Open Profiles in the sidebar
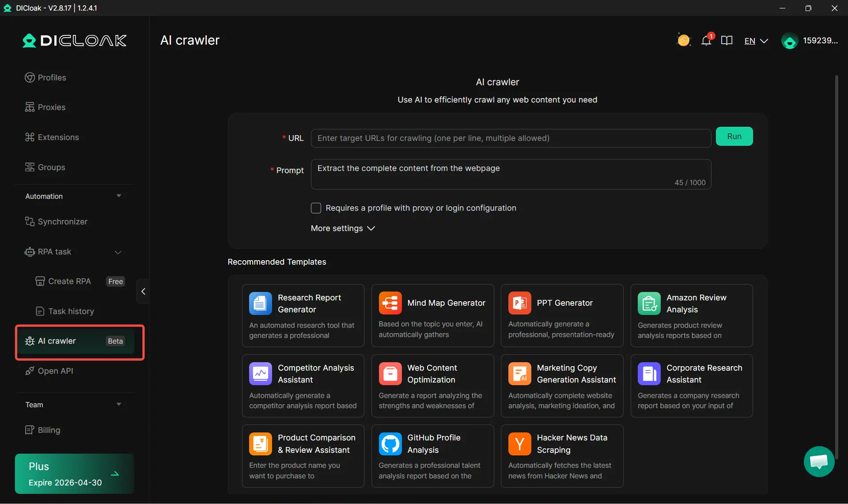This screenshot has width=848, height=504. point(52,78)
